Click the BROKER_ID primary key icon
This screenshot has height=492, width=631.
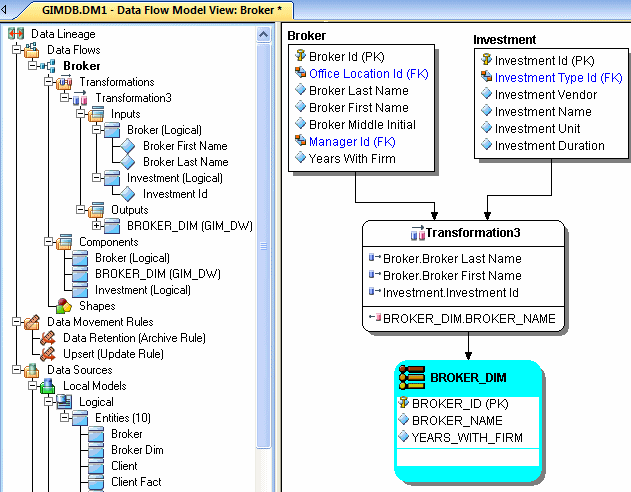(x=403, y=403)
